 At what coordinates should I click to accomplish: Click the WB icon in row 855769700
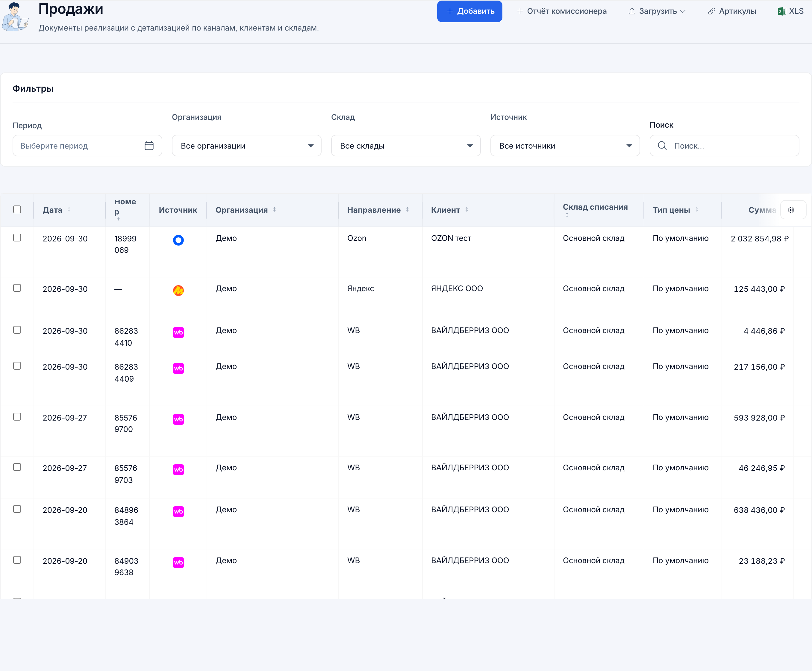click(x=178, y=419)
